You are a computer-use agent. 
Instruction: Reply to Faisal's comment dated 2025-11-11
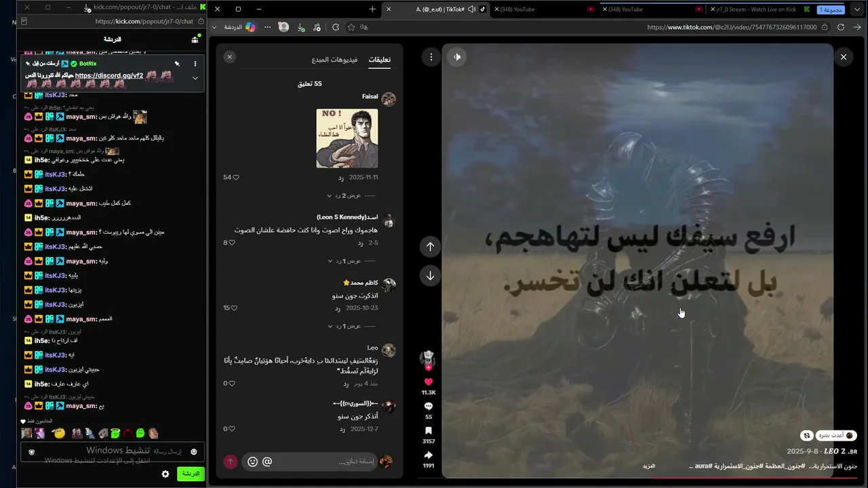tap(341, 178)
